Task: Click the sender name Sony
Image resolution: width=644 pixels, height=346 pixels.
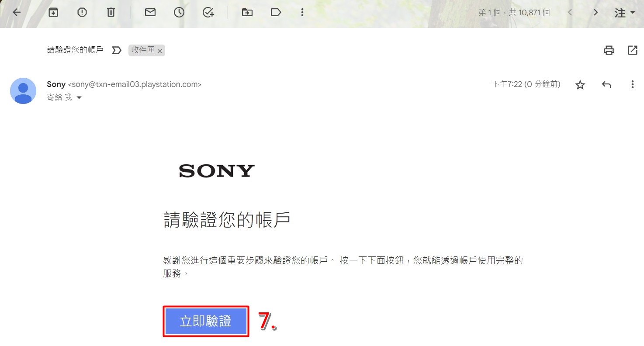Action: (56, 84)
